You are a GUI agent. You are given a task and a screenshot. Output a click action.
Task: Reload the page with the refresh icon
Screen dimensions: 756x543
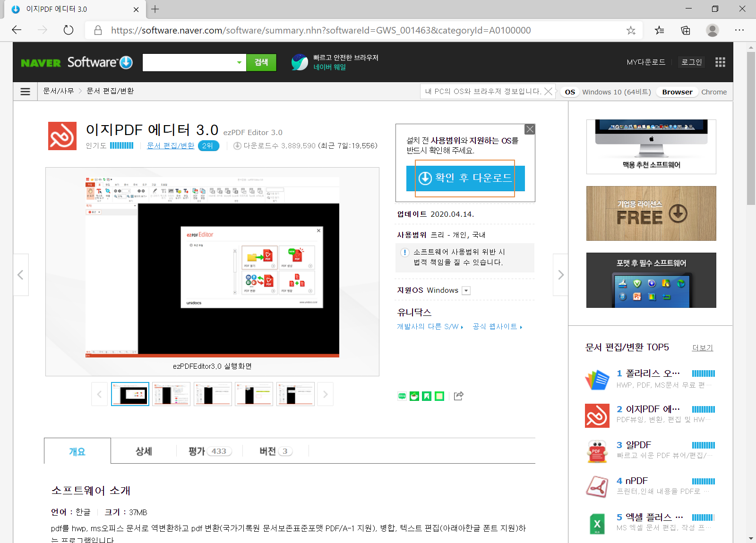tap(69, 30)
